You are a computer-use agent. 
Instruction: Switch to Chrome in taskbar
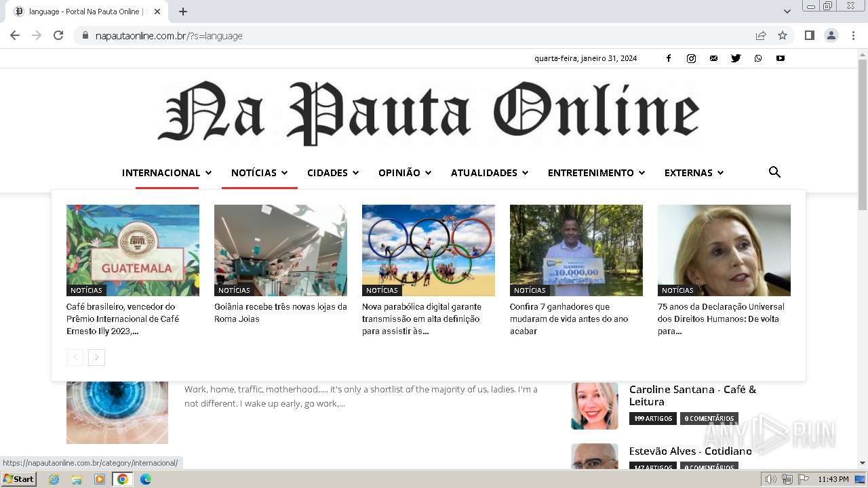click(123, 479)
